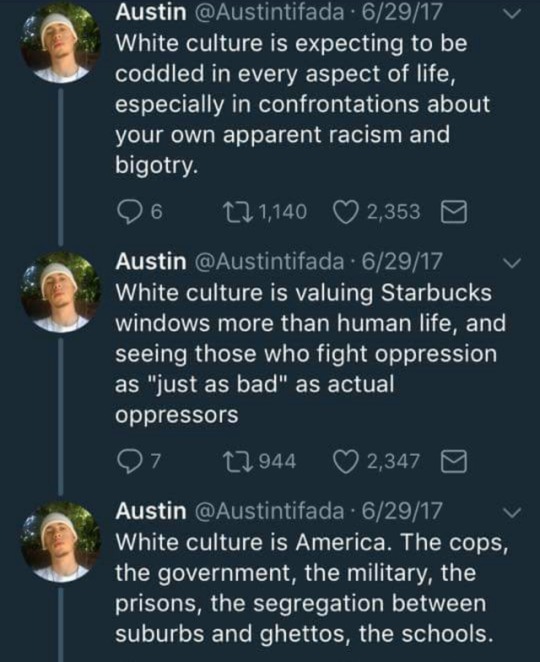Send first tweet via direct message envelope
Viewport: 540px width, 662px height.
454,212
